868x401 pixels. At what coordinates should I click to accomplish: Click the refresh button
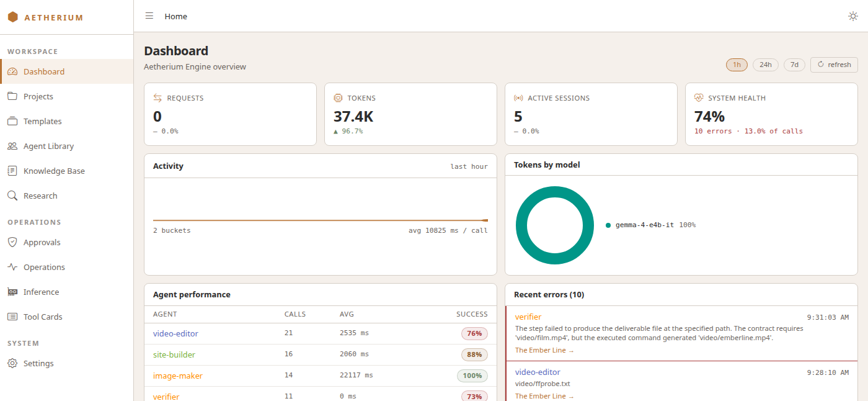pyautogui.click(x=834, y=65)
